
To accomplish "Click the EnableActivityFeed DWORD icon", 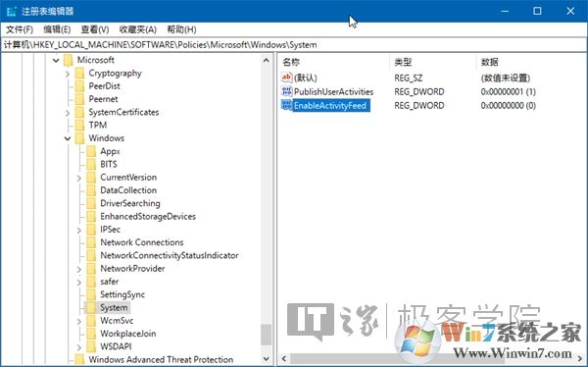I will click(x=286, y=105).
